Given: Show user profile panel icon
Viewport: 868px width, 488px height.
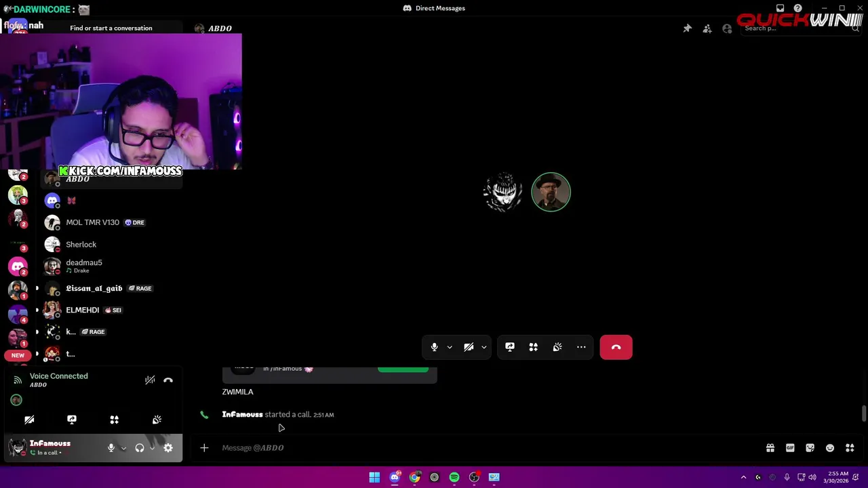Looking at the screenshot, I should (x=727, y=28).
